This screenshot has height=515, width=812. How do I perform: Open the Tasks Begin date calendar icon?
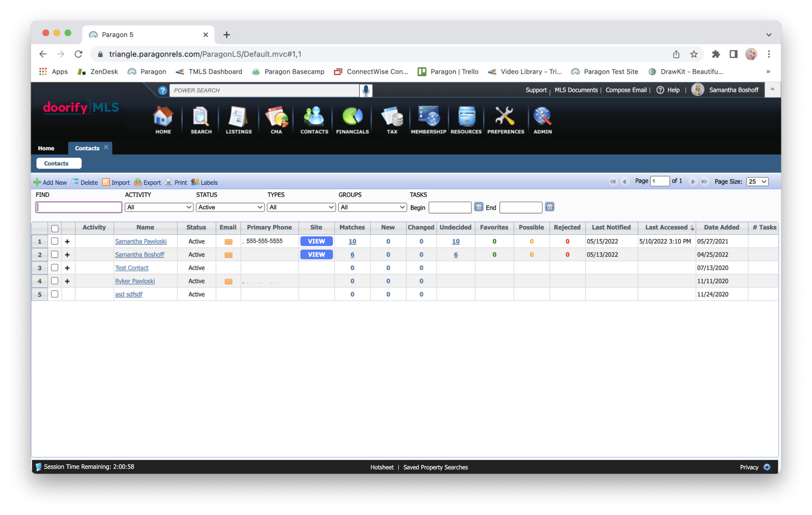coord(479,207)
